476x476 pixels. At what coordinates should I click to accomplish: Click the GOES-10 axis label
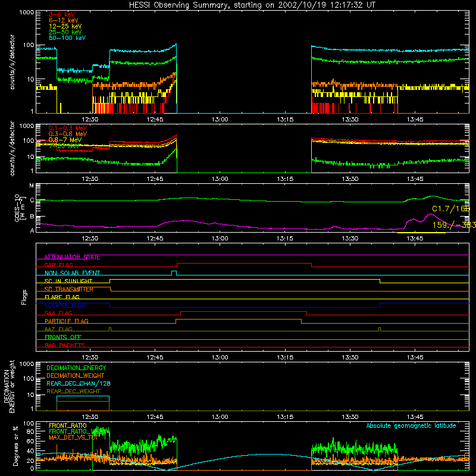(x=17, y=208)
